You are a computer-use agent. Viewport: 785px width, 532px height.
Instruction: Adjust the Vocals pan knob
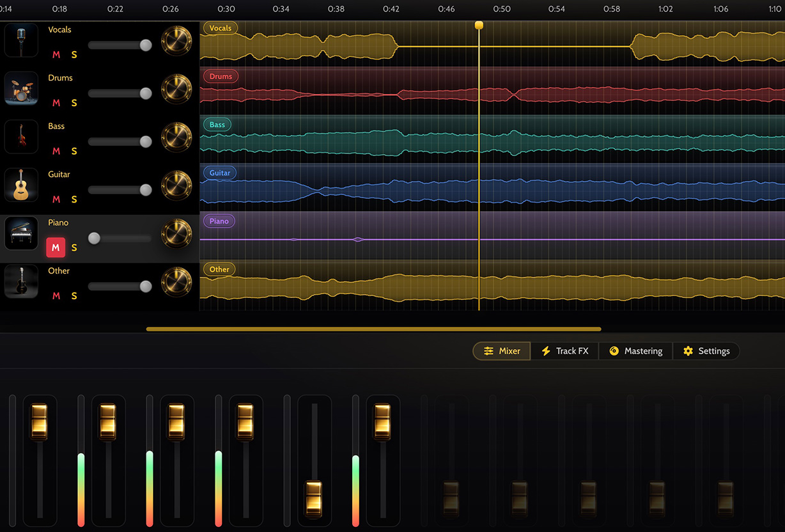[x=177, y=40]
